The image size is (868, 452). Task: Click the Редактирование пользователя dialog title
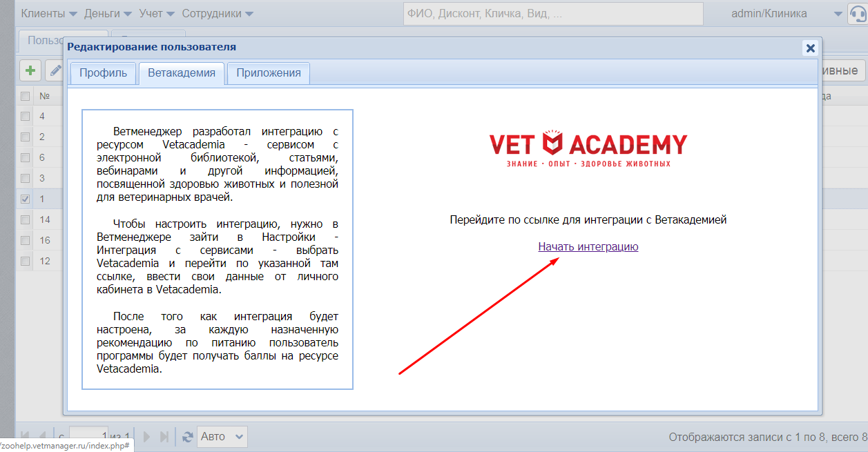[x=151, y=47]
